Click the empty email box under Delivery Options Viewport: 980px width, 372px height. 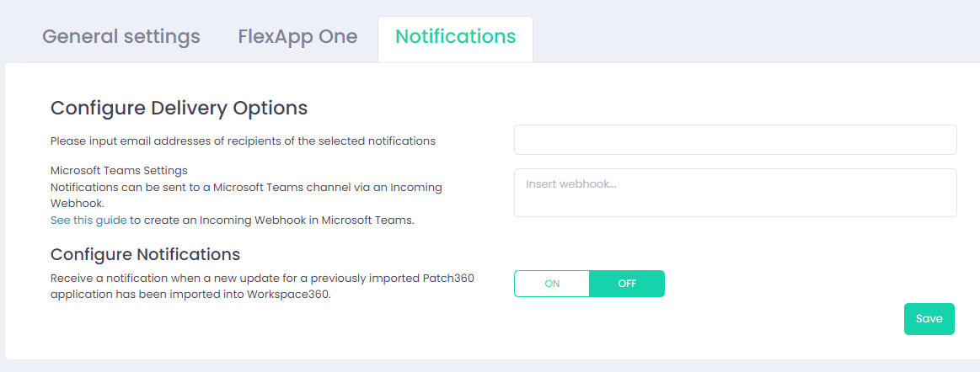pos(735,140)
